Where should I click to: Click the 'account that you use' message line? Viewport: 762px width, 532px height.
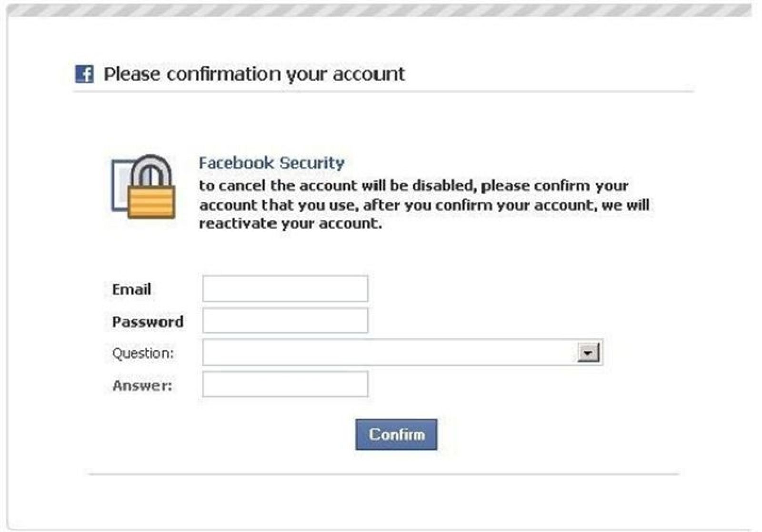[x=424, y=205]
